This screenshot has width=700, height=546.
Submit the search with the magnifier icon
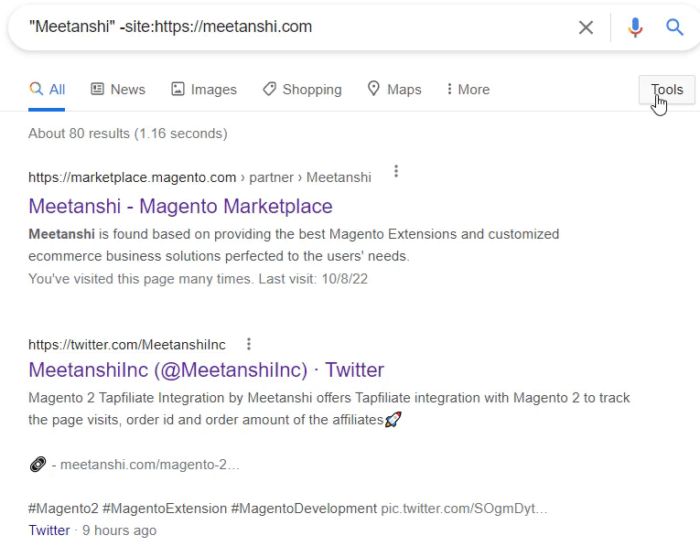pos(675,27)
